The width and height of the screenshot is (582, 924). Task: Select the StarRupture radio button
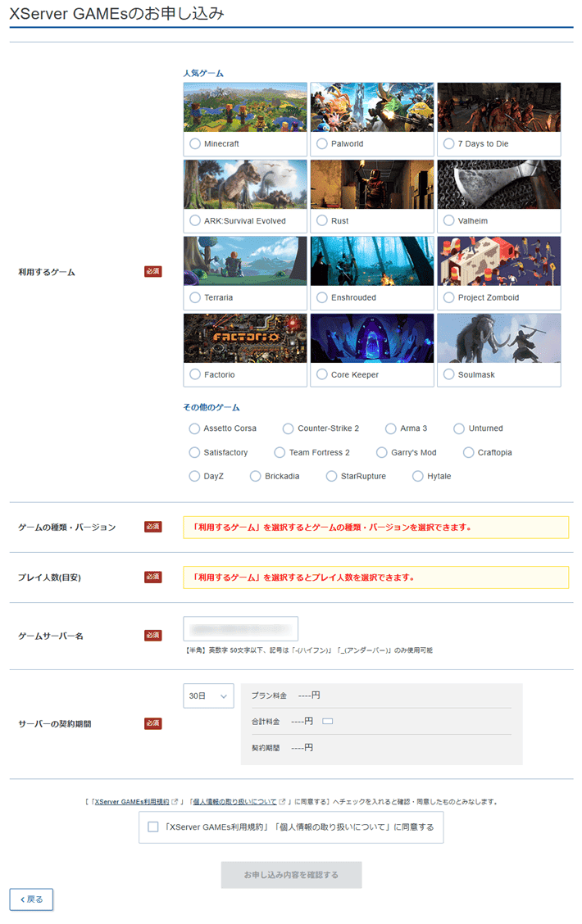(x=331, y=476)
